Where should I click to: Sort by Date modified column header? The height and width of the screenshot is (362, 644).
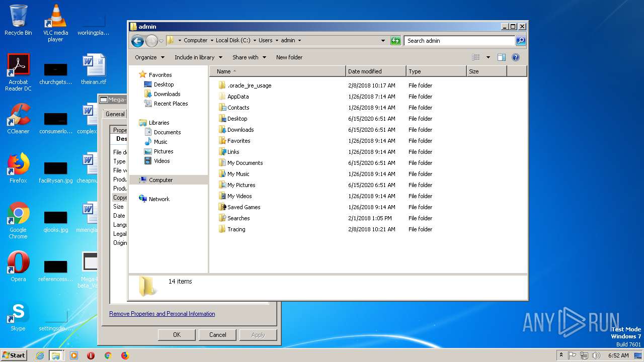click(376, 71)
